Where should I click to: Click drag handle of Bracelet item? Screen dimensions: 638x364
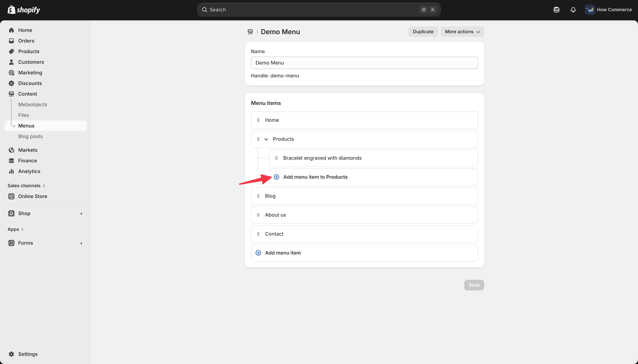[x=276, y=158]
